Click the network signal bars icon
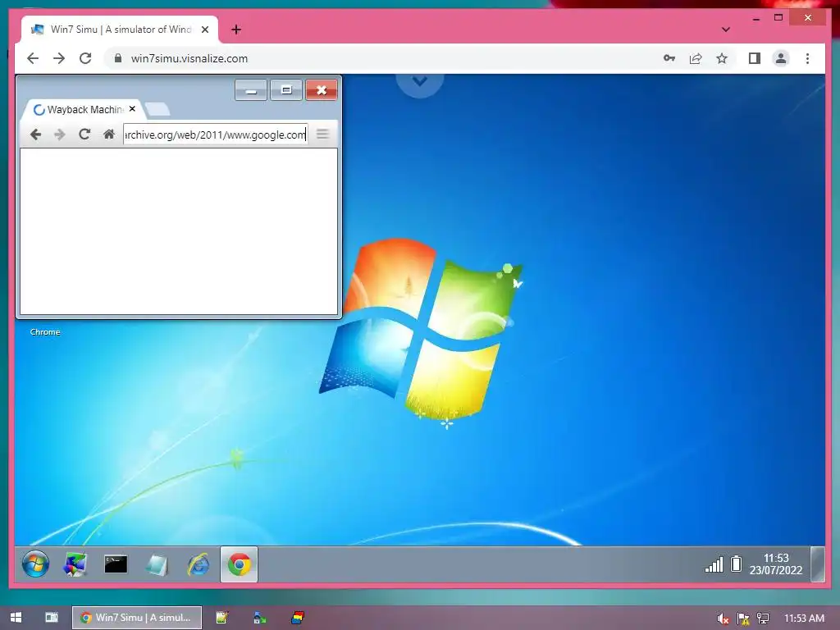This screenshot has height=630, width=840. point(714,564)
